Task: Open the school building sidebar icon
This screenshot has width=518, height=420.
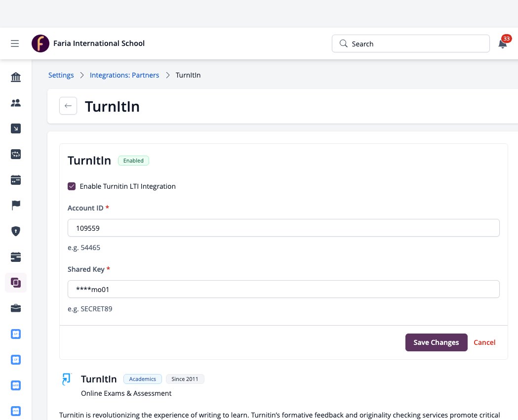Action: pyautogui.click(x=16, y=77)
